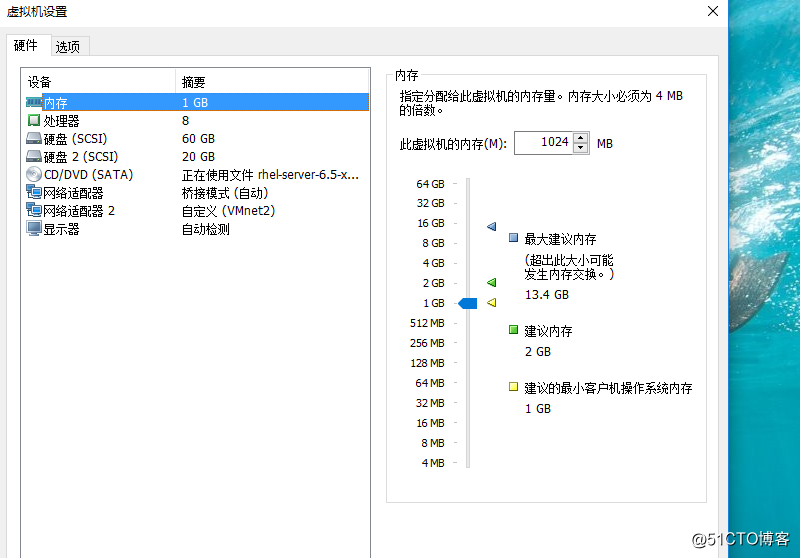800x558 pixels.
Task: Select the 硬盘 2 (SCSI) row label
Action: pos(81,157)
